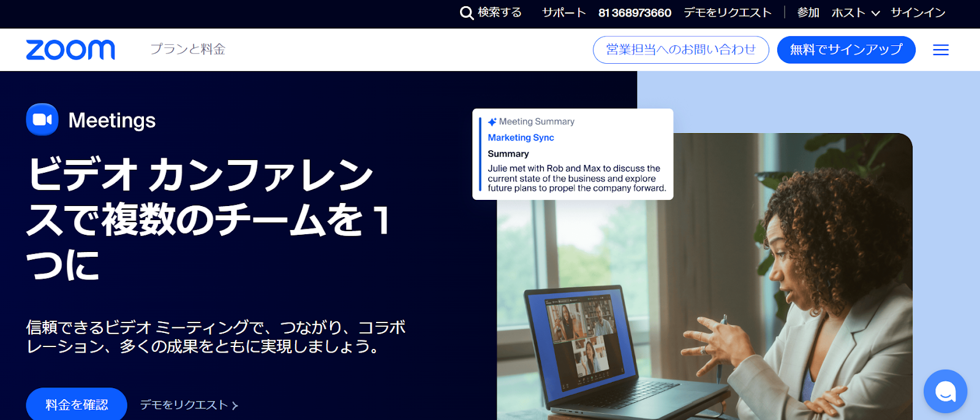Click the Marketing Sync title
This screenshot has height=420, width=980.
click(521, 138)
